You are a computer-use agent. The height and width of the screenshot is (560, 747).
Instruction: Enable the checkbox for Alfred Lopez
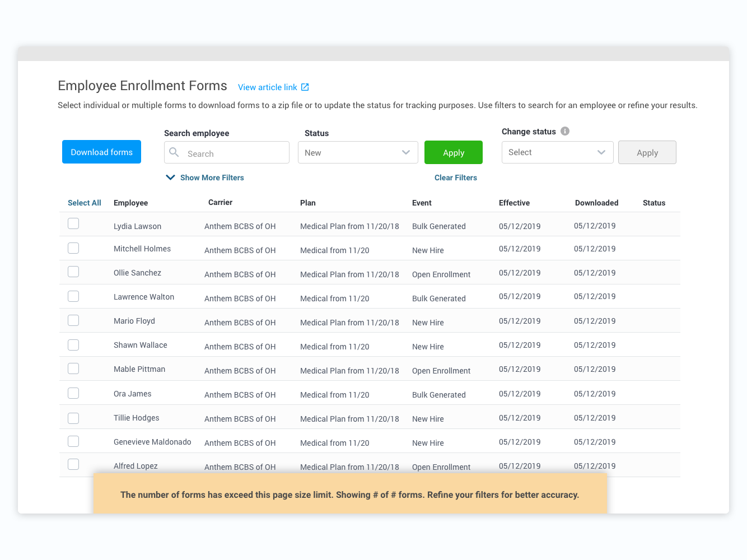[73, 464]
